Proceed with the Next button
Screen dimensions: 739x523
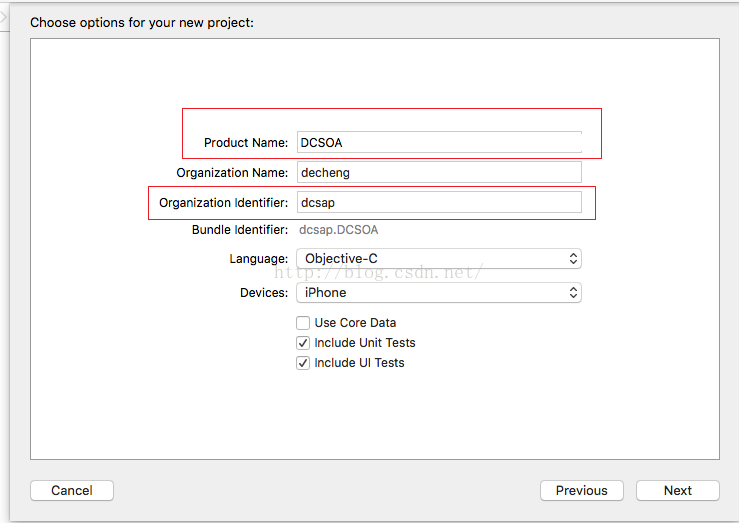pos(678,490)
